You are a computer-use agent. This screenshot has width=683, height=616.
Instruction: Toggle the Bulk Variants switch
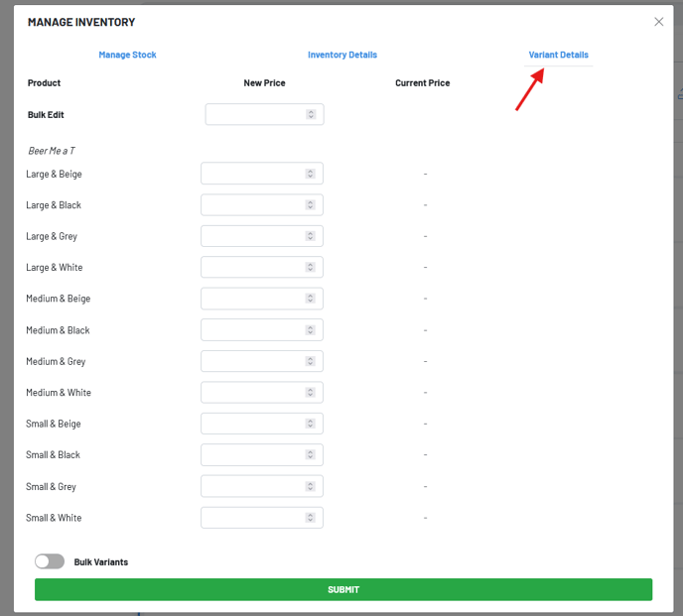(50, 561)
